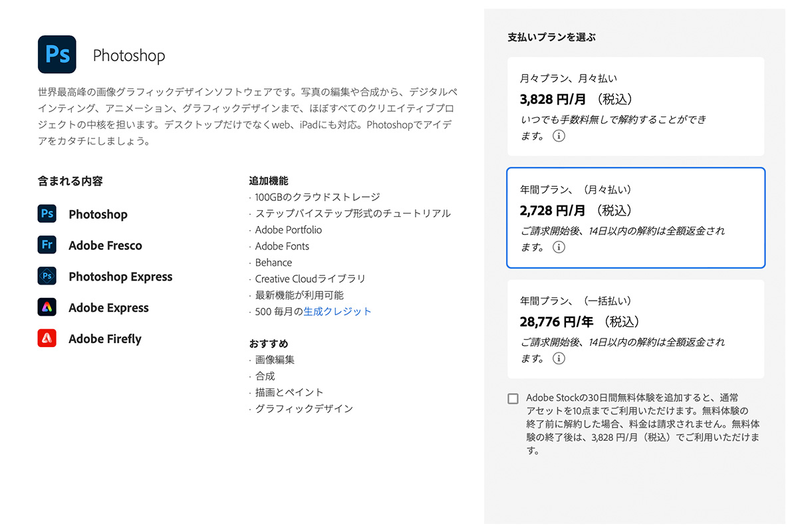Click the Adobe Fresco label
798x532 pixels.
(105, 245)
